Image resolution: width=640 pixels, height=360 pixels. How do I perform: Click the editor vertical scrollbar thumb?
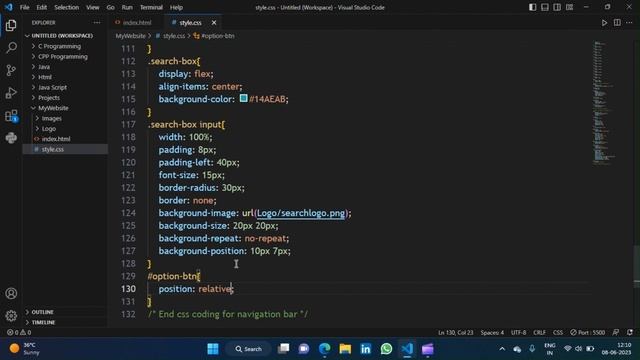637,267
